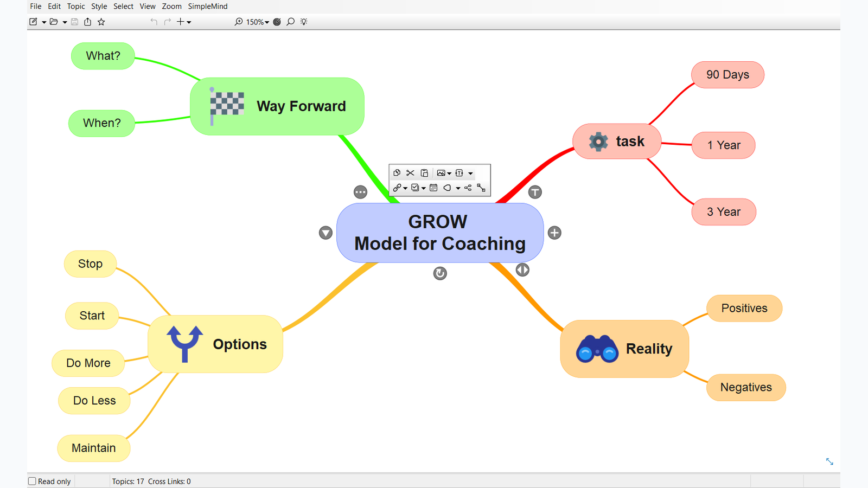
Task: Toggle the Read only checkbox
Action: (33, 481)
